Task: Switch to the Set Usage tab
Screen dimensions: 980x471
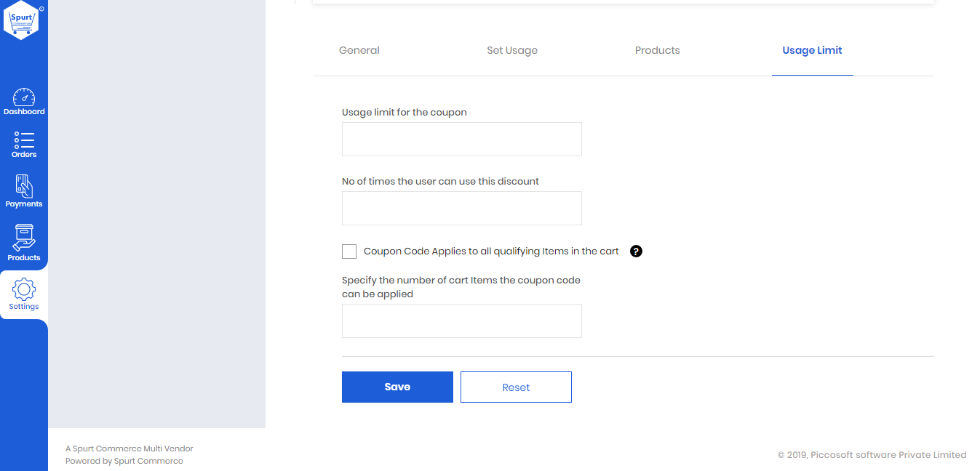Action: coord(512,50)
